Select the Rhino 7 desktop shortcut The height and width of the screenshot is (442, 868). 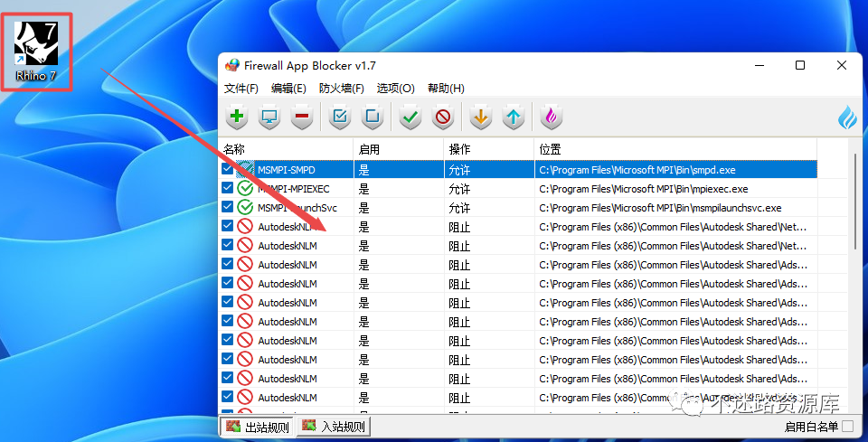point(36,52)
